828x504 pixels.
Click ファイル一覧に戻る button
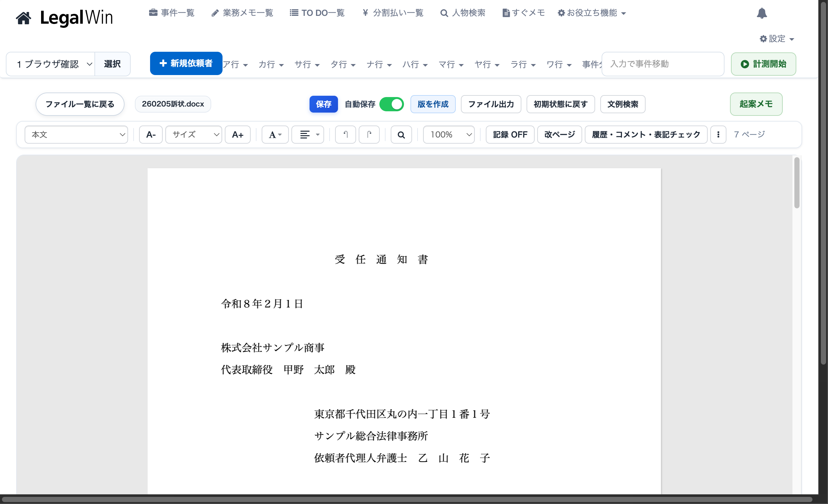[80, 104]
